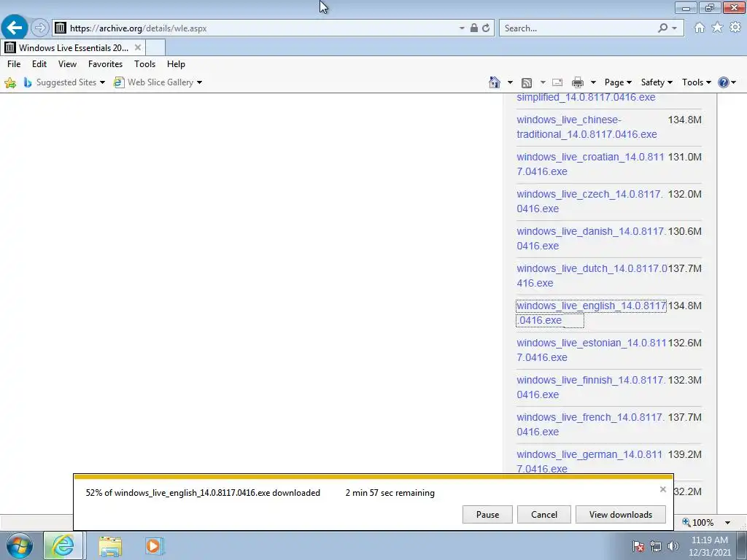The image size is (747, 560).
Task: Download windows_live_chinese-traditional exe link
Action: click(587, 127)
